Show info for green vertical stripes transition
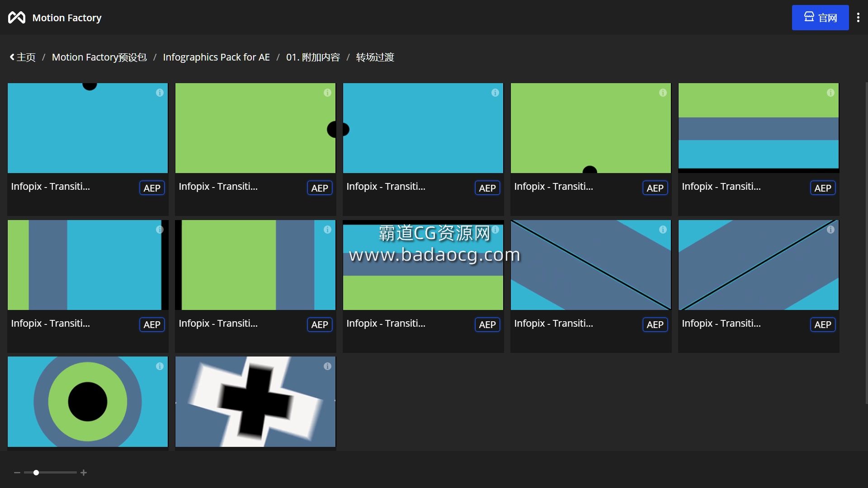The width and height of the screenshot is (868, 488). pyautogui.click(x=327, y=230)
